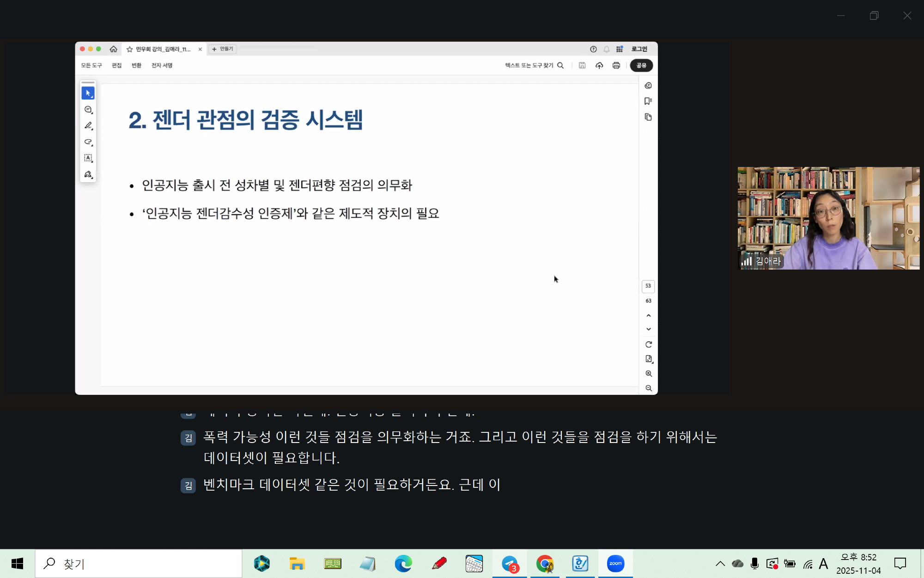Click the 로그인 login link

639,49
